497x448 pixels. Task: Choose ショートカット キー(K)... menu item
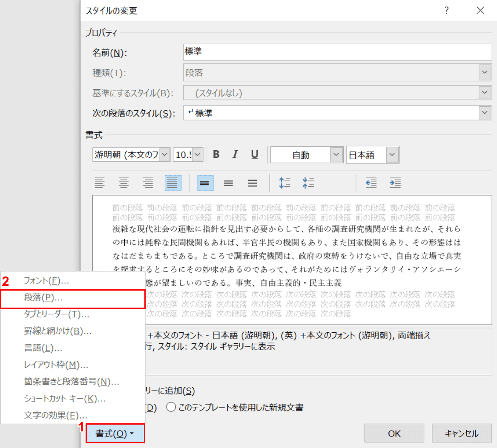(x=73, y=398)
